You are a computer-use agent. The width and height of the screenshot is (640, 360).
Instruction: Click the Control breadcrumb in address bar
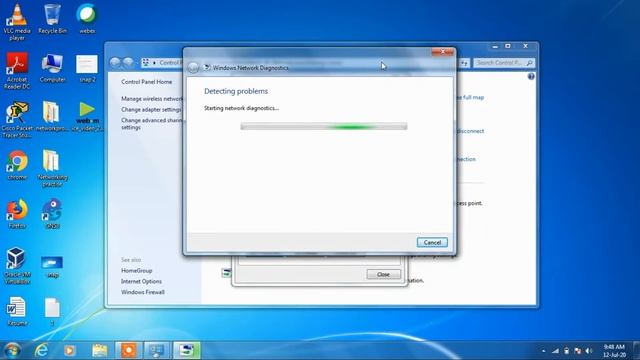click(x=170, y=62)
